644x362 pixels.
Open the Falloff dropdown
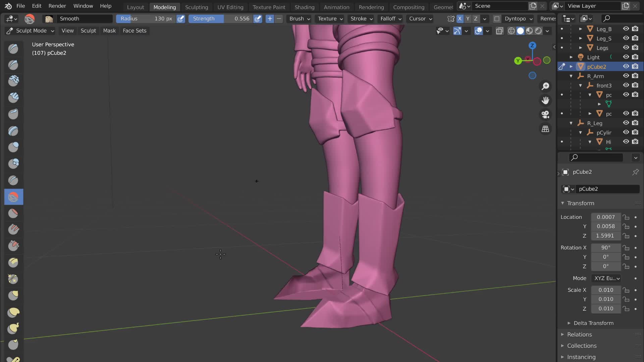(x=390, y=19)
